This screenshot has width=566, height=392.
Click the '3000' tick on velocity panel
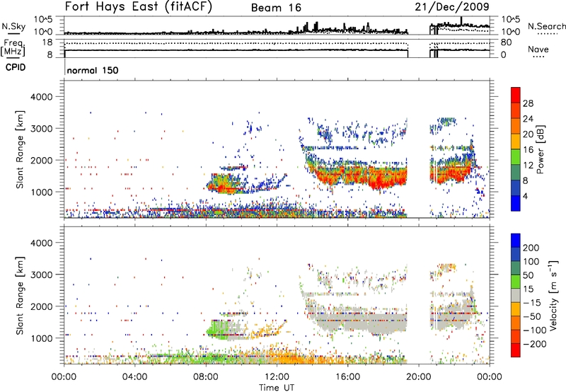click(41, 275)
